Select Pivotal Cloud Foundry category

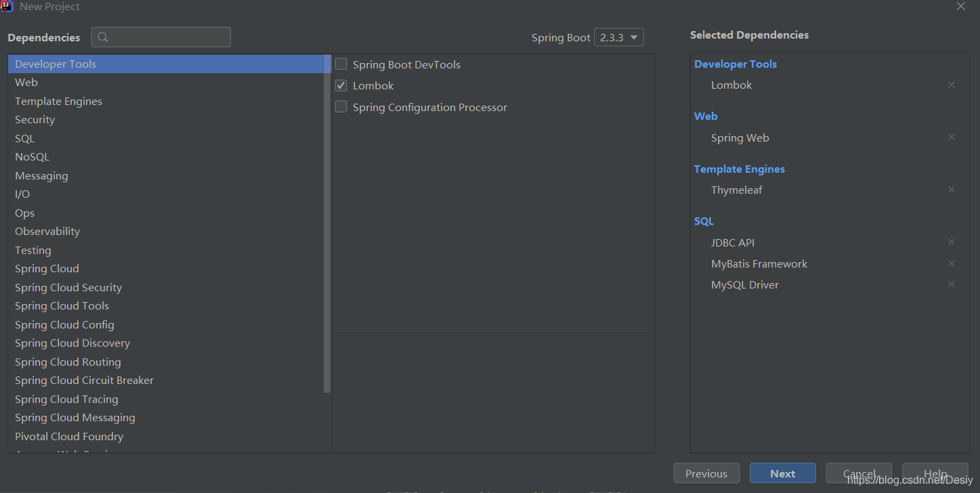[x=166, y=436]
